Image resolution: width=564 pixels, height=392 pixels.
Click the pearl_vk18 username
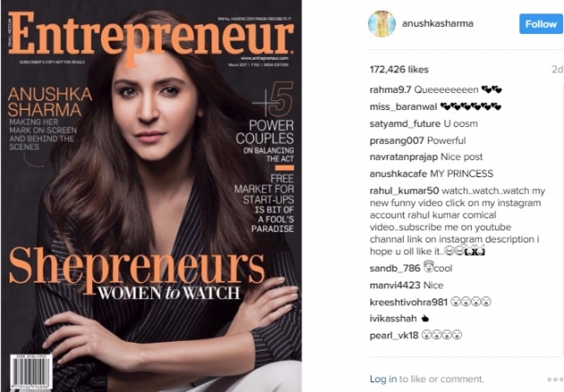coord(394,336)
